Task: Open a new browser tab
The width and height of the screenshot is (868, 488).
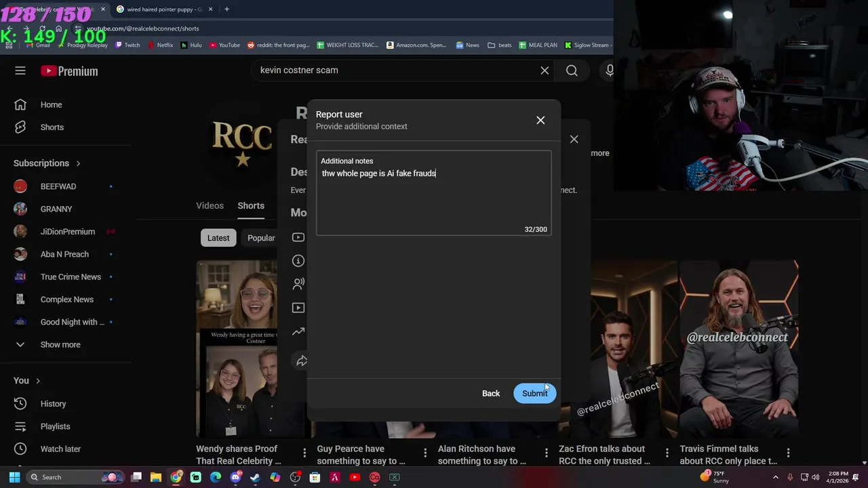Action: pos(226,9)
